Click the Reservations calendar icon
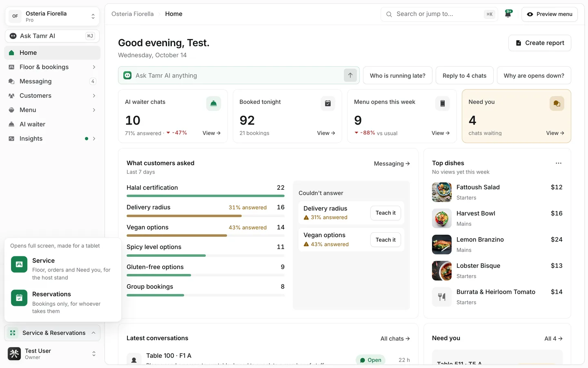 point(19,298)
